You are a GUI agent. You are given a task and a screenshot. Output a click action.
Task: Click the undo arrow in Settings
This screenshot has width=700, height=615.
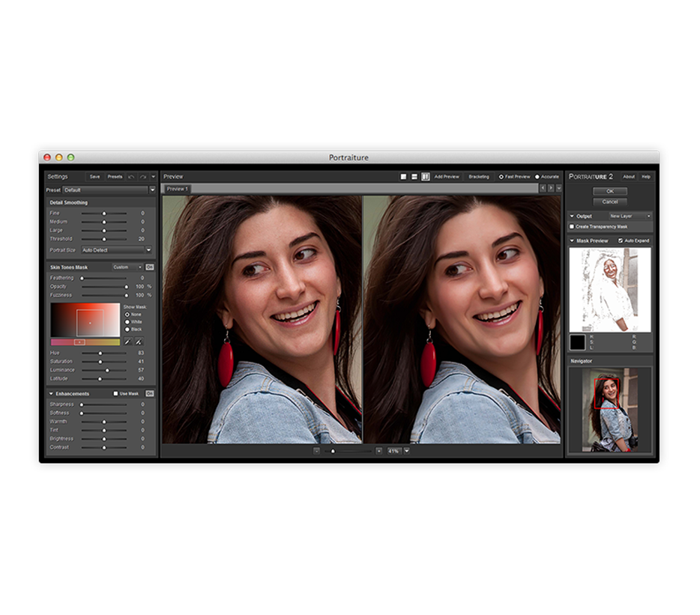click(132, 177)
